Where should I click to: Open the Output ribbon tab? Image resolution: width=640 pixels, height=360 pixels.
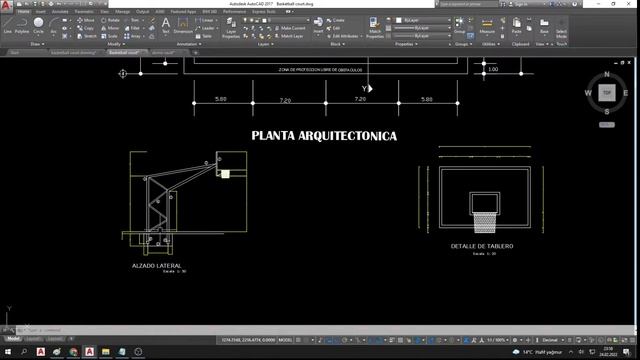(142, 12)
